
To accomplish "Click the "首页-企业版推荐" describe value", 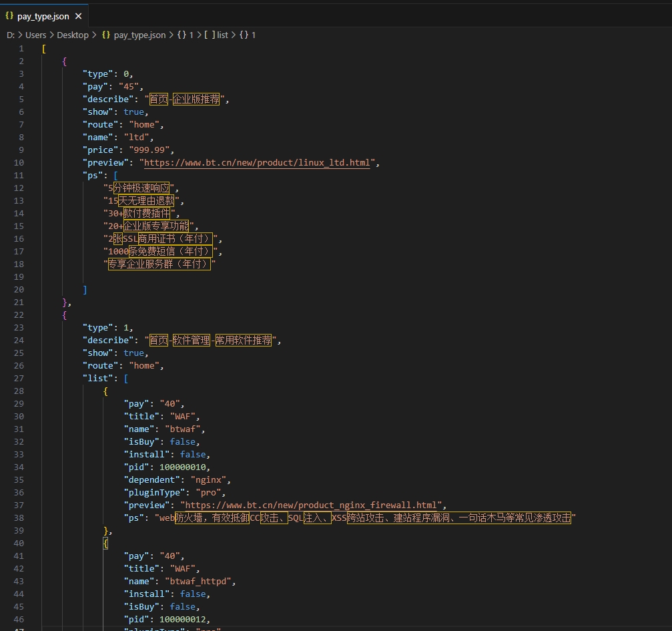I will point(184,99).
